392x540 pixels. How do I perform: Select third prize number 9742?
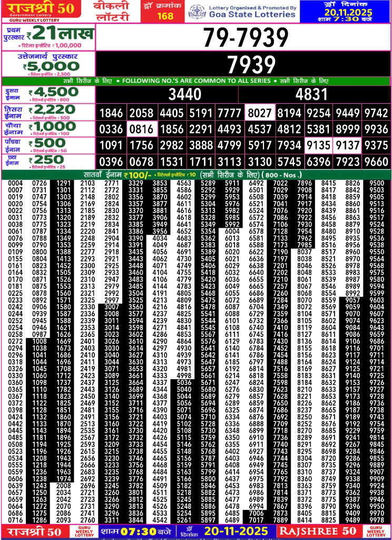[376, 113]
